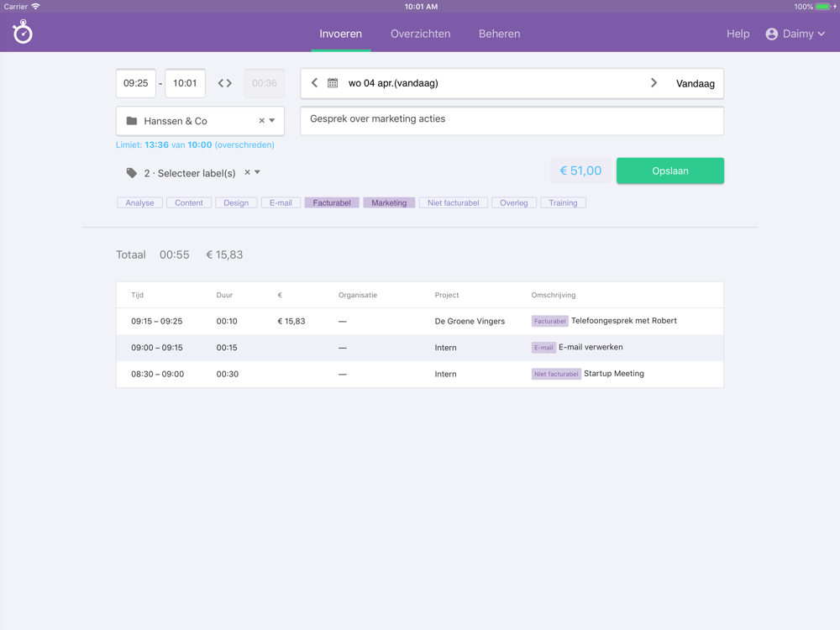Toggle the Marketing label tag
Viewport: 840px width, 630px height.
(x=389, y=202)
